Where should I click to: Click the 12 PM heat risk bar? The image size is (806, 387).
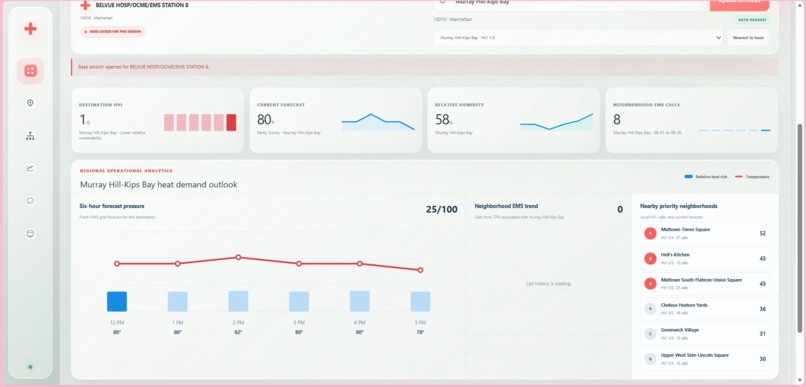point(117,302)
